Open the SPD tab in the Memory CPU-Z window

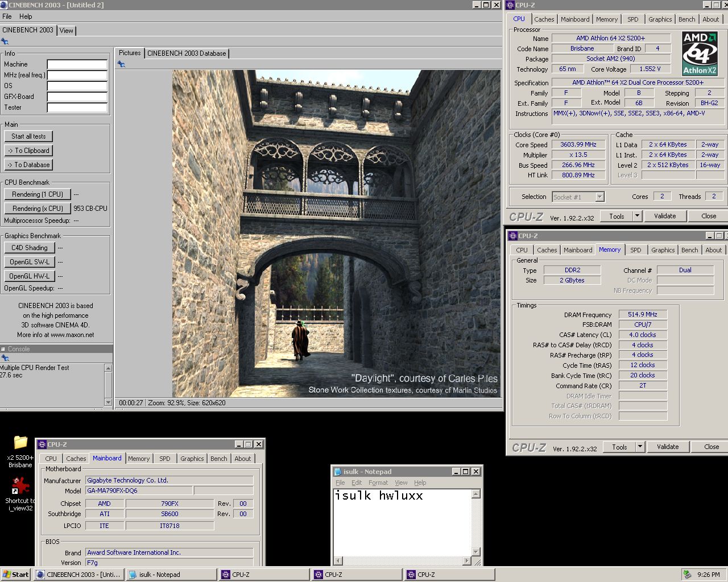[x=636, y=250]
